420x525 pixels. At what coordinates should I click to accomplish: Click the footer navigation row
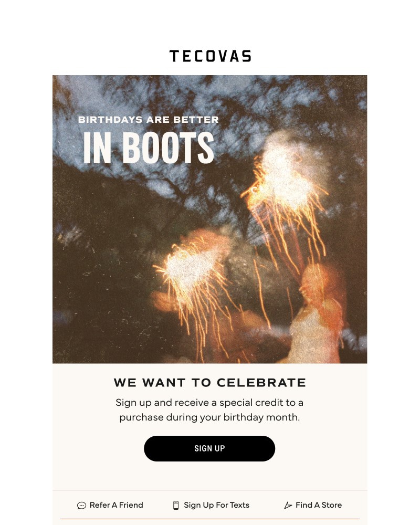209,505
